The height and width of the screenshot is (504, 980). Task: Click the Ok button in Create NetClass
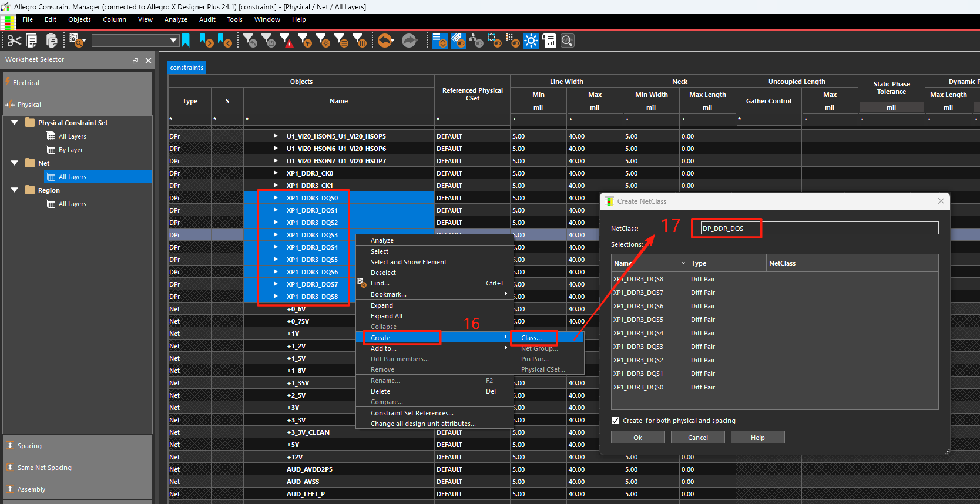(638, 438)
